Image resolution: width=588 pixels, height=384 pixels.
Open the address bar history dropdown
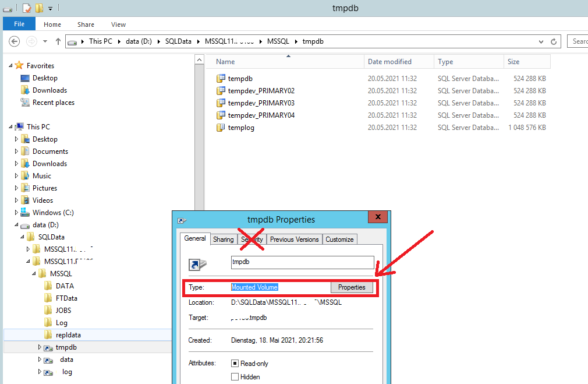pos(541,41)
